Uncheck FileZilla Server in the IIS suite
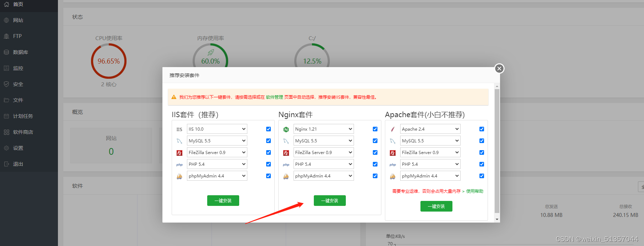 pyautogui.click(x=268, y=152)
